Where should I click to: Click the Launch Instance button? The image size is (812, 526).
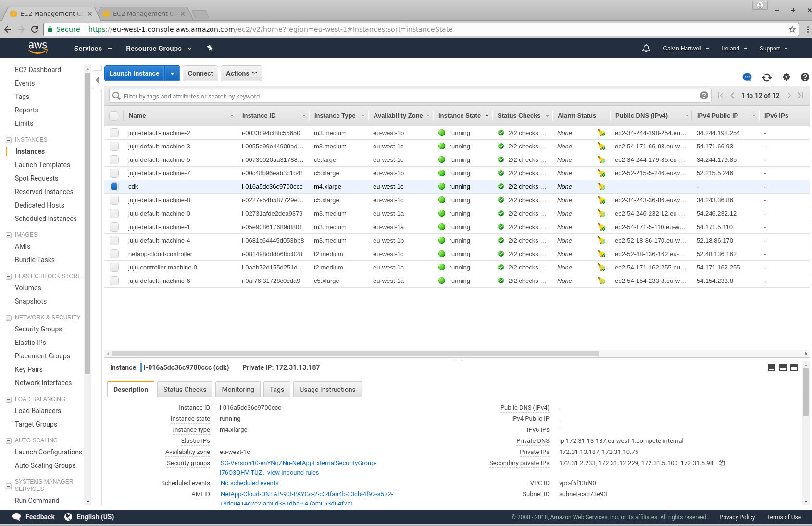(134, 73)
